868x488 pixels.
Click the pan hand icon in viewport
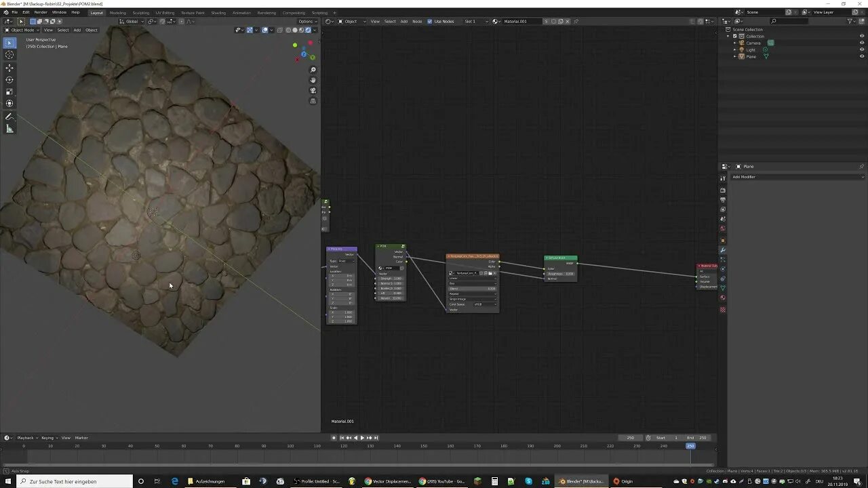pos(313,80)
